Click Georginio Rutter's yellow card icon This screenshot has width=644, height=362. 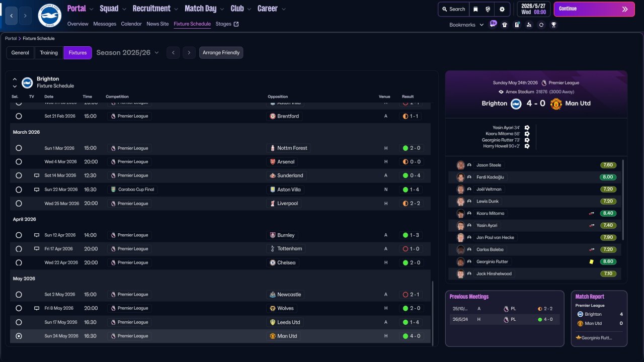[x=592, y=261]
